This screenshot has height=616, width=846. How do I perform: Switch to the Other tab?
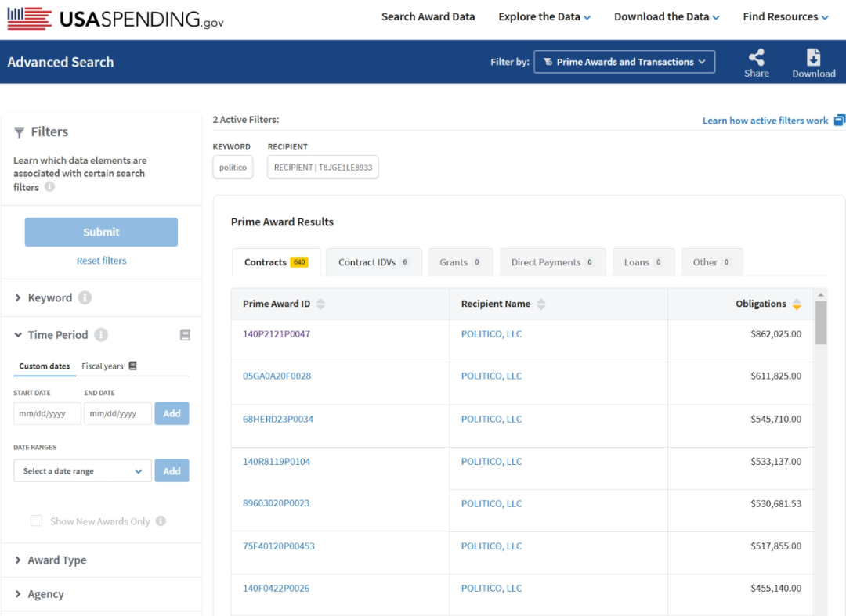[711, 262]
